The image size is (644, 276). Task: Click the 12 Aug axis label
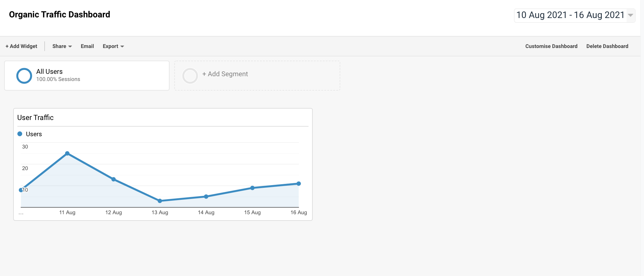[x=114, y=212]
